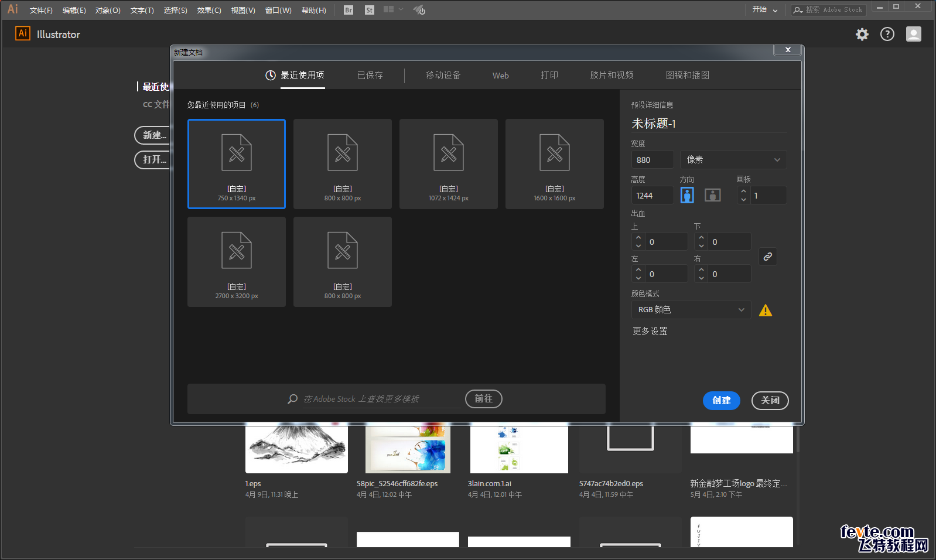
Task: Open the help question mark icon
Action: pos(887,34)
